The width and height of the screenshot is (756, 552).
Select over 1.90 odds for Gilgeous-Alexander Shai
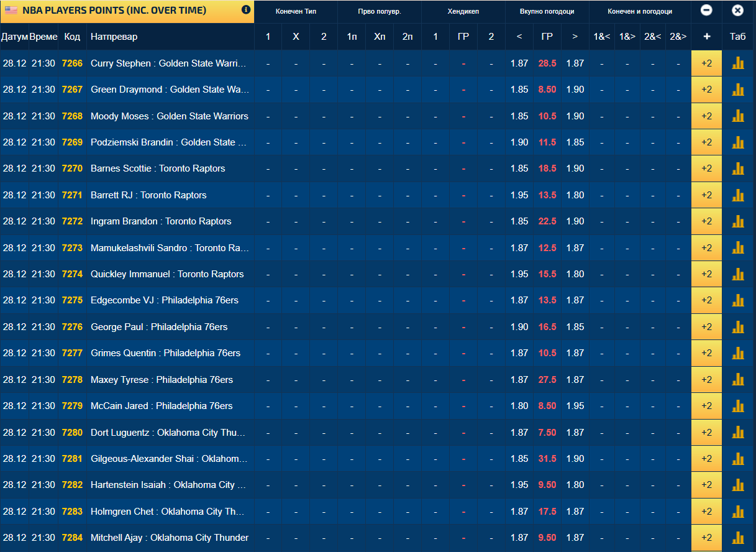(x=575, y=458)
